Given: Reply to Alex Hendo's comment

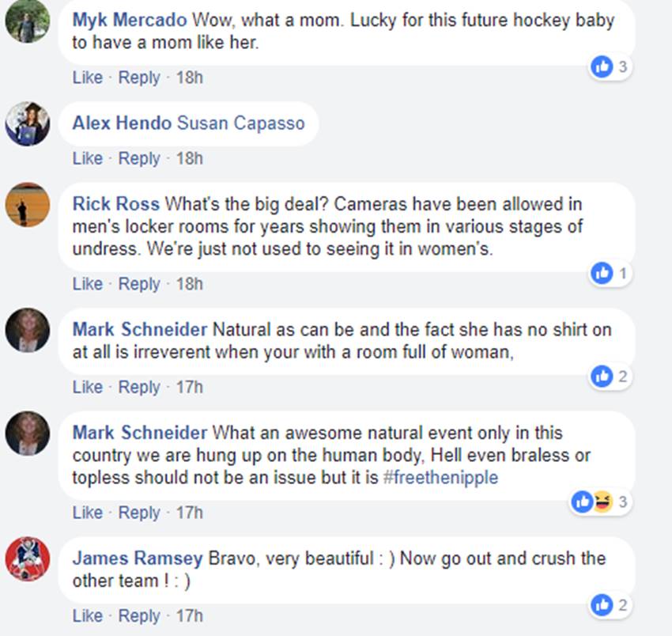Looking at the screenshot, I should [x=139, y=158].
